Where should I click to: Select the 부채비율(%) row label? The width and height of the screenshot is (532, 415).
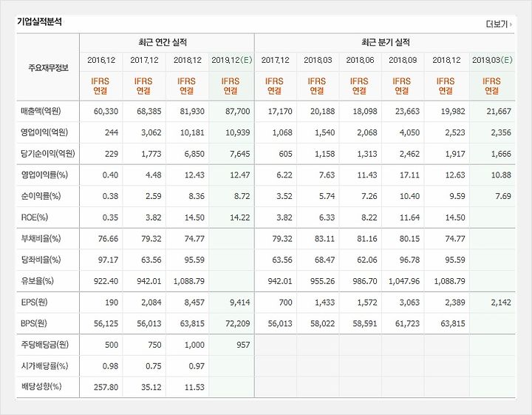tap(41, 239)
